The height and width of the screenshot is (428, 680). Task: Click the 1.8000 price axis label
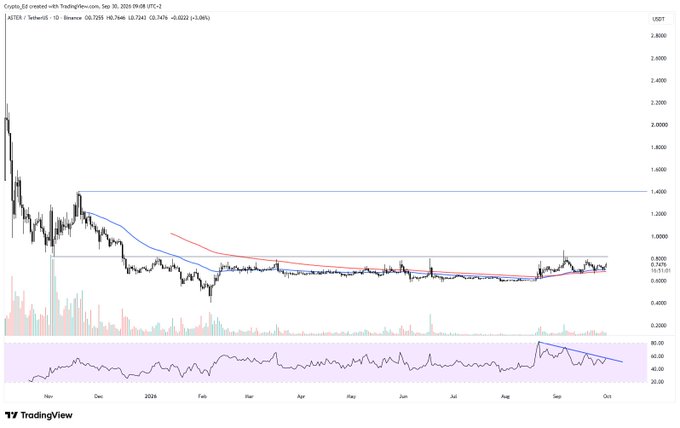pos(658,147)
